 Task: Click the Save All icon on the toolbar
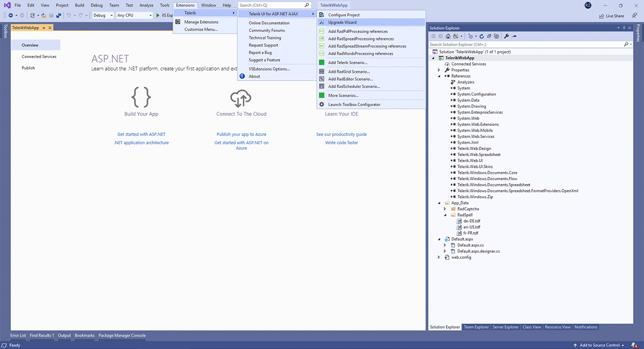point(58,15)
